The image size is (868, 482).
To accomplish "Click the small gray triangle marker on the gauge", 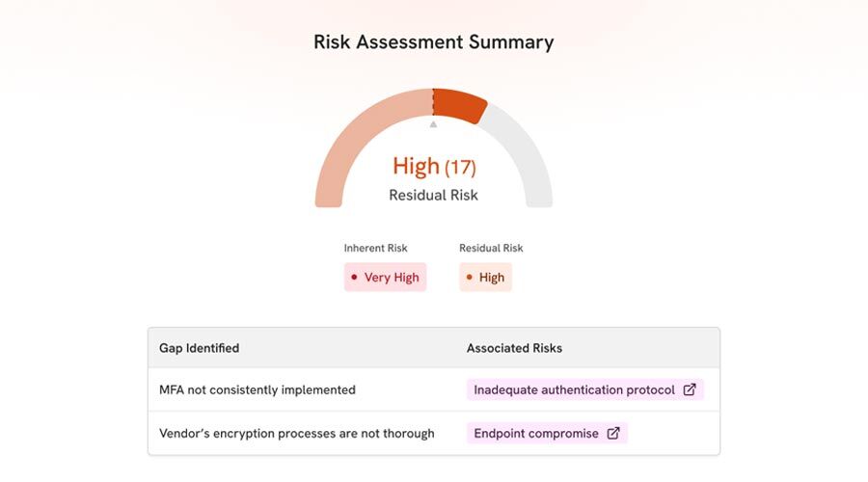I will point(433,124).
